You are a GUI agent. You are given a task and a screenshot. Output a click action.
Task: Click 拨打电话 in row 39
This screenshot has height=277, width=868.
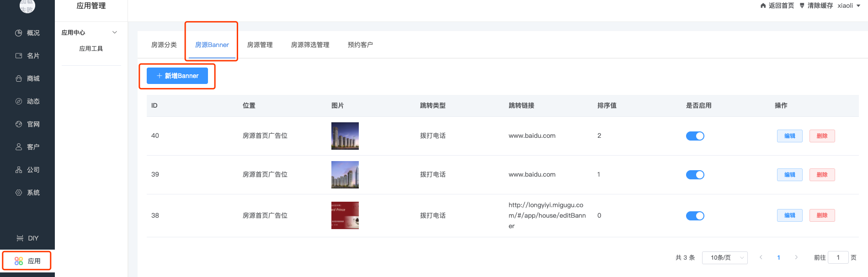[433, 174]
